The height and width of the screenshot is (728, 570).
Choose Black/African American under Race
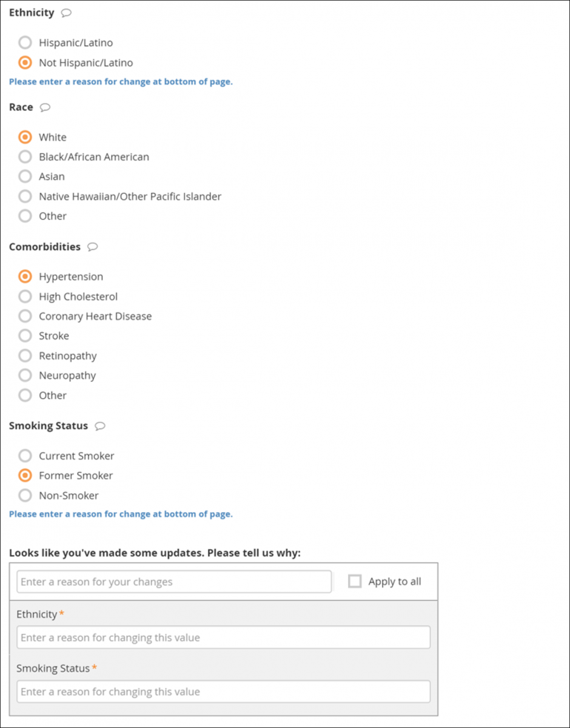click(x=25, y=157)
